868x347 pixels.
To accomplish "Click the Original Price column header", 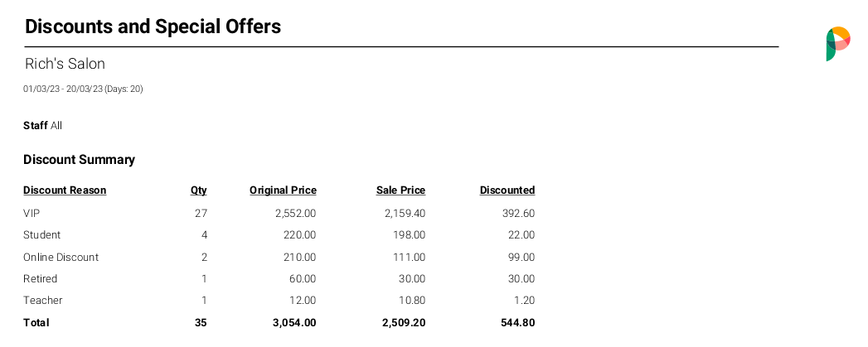I will pos(283,190).
